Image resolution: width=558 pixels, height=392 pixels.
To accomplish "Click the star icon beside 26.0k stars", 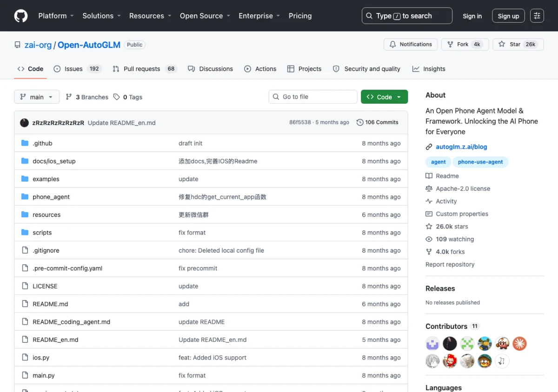I will (429, 227).
